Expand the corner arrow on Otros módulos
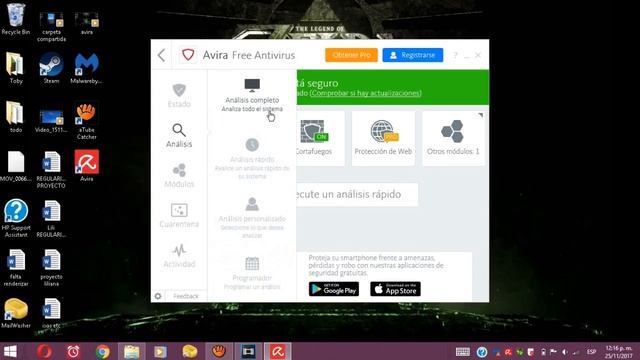The height and width of the screenshot is (360, 640). point(480,115)
